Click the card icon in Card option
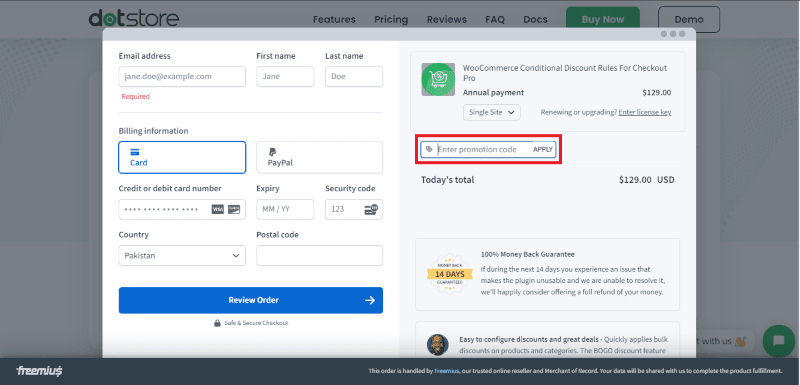The image size is (800, 385). (135, 152)
